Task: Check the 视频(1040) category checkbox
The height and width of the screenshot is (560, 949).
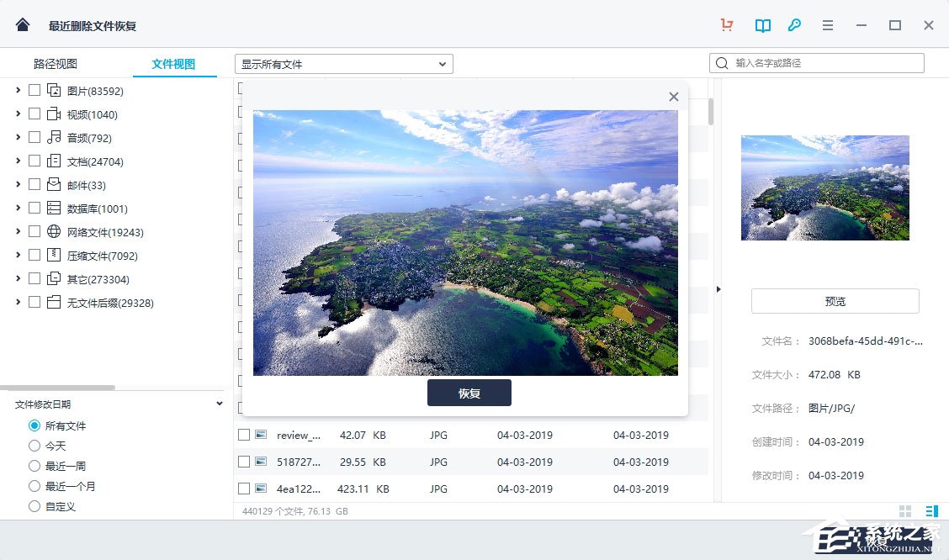Action: [x=34, y=114]
